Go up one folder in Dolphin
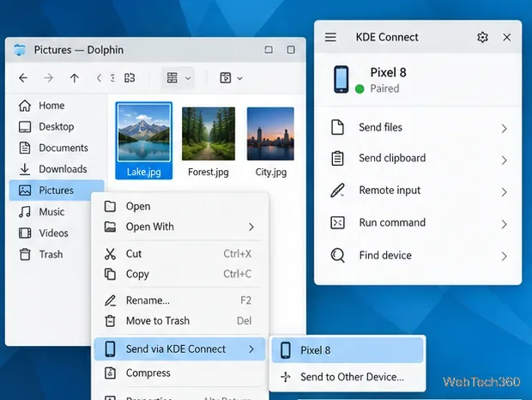Viewport: 532px width, 400px height. (75, 78)
